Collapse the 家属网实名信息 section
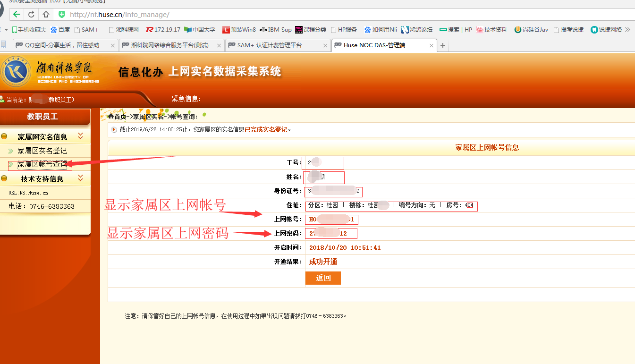 point(80,136)
